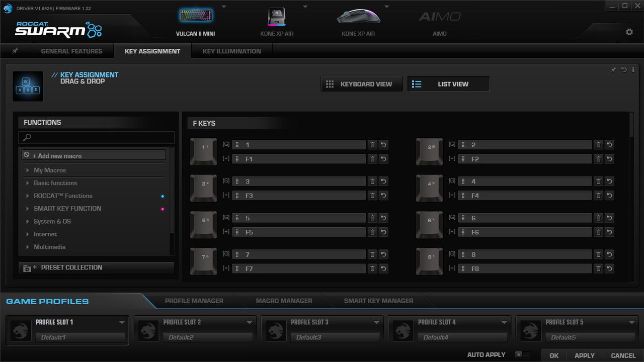Delete the key 8 assignment
The width and height of the screenshot is (644, 362).
click(x=598, y=254)
